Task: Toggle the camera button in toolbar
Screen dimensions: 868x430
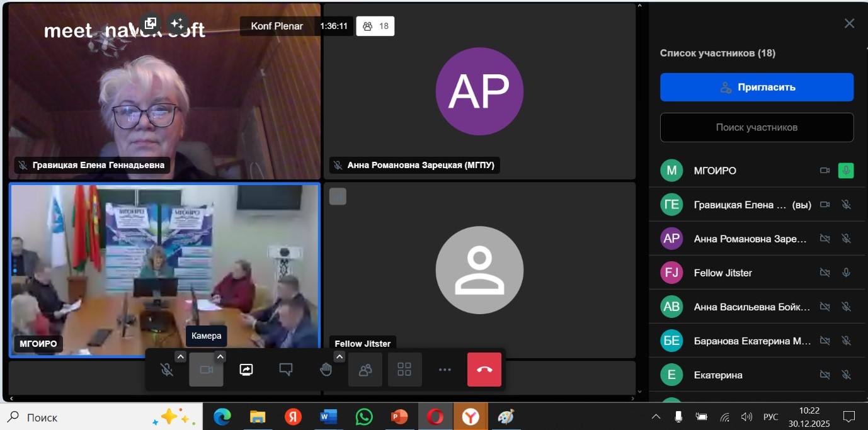Action: tap(206, 370)
